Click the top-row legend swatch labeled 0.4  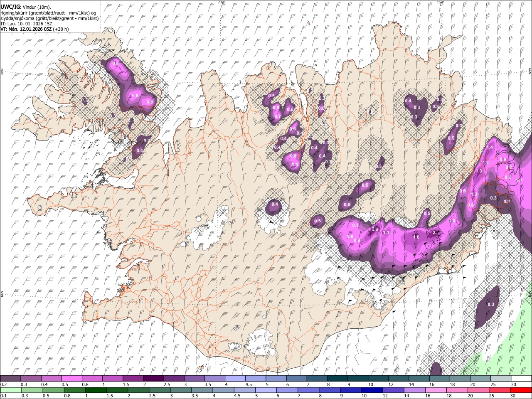51,378
